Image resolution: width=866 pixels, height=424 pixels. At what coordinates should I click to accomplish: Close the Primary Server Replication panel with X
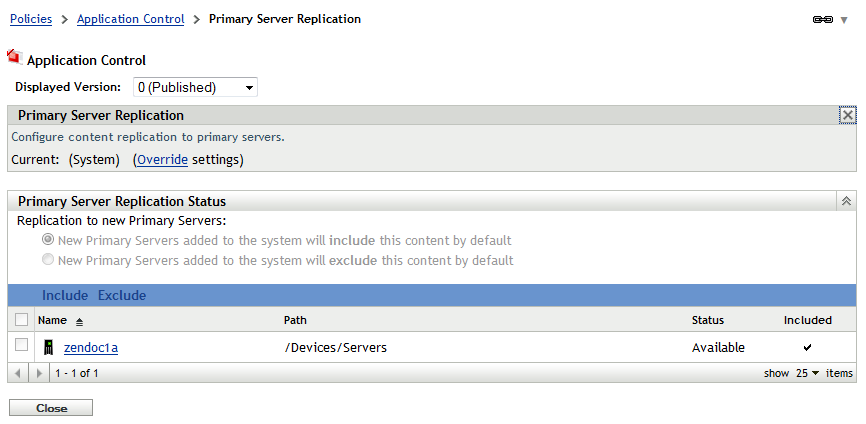[847, 115]
